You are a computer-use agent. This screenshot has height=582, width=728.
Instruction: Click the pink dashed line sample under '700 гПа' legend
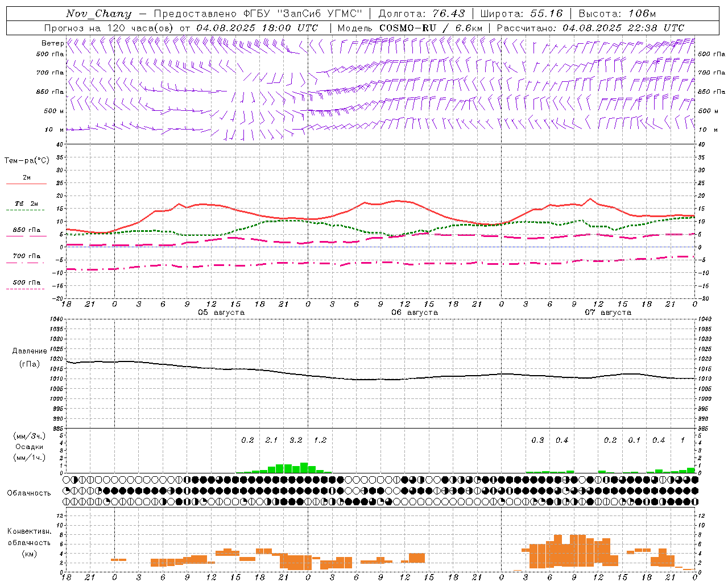(25, 263)
